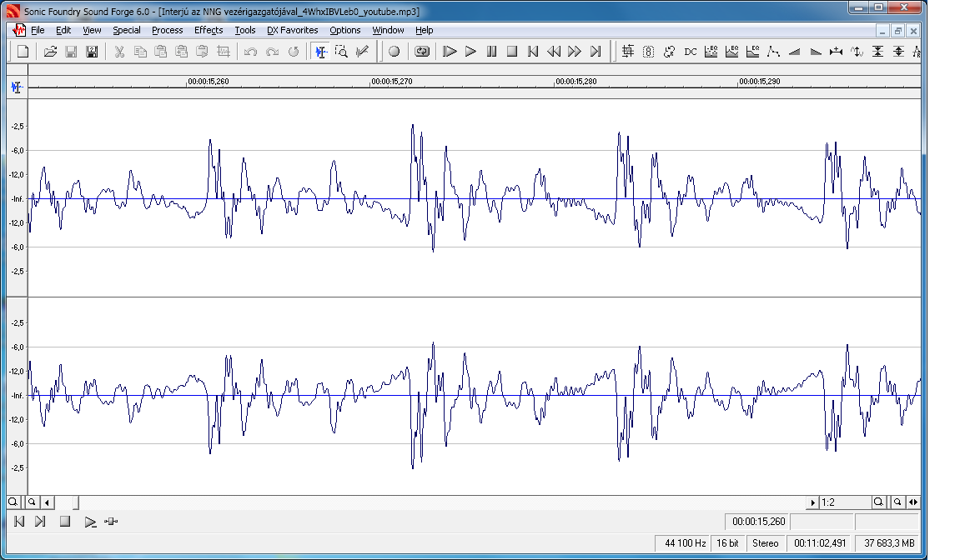Click the Trim/Crop icon
Image resolution: width=970 pixels, height=560 pixels.
tap(224, 52)
